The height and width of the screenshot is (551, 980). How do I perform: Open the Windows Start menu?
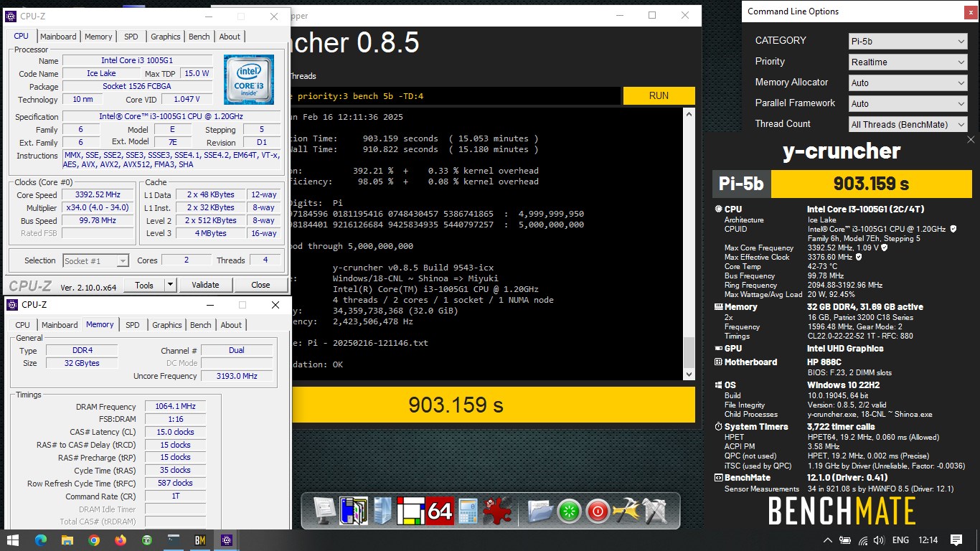pyautogui.click(x=13, y=540)
